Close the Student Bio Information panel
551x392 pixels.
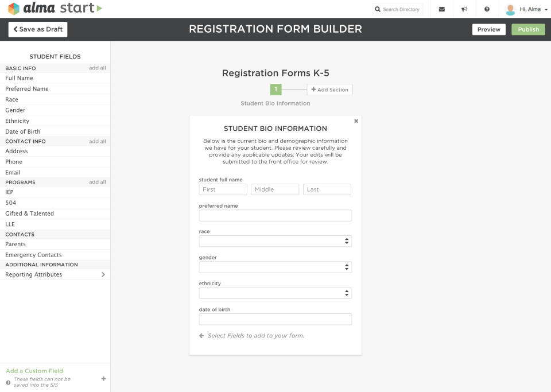coord(356,121)
